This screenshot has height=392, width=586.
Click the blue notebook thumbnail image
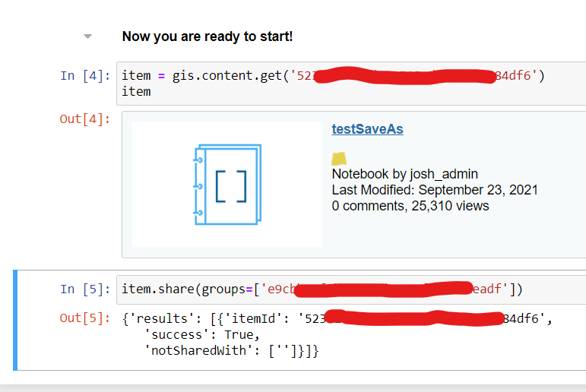coord(226,185)
